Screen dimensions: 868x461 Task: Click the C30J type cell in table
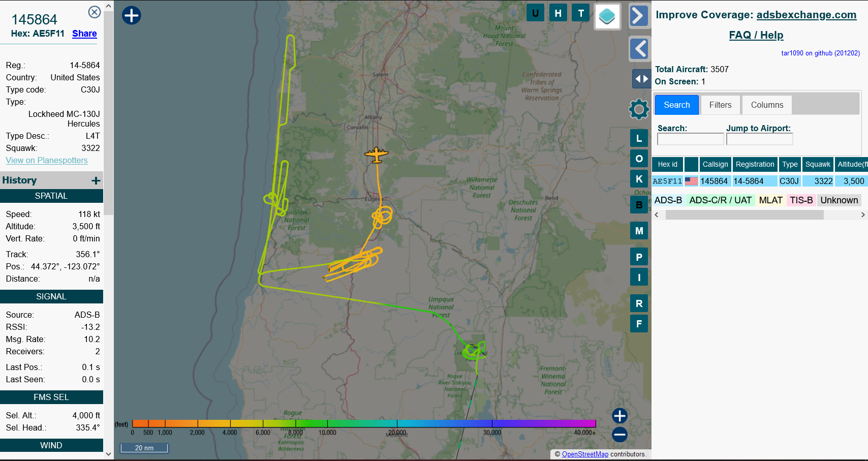[x=789, y=181]
